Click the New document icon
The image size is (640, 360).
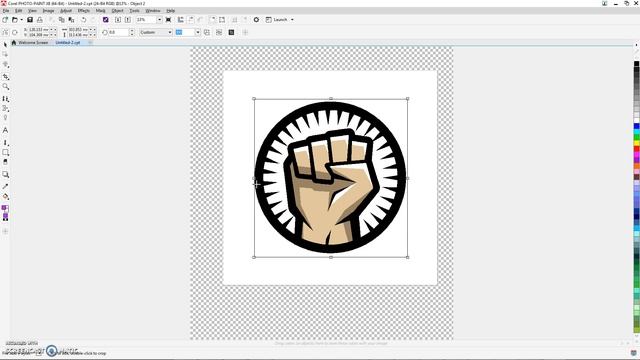tap(5, 20)
